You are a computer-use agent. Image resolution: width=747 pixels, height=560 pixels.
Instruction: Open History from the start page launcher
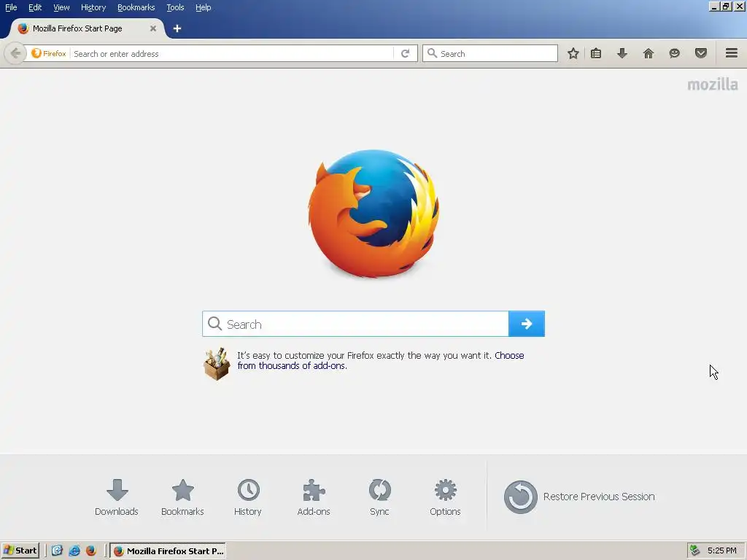point(248,497)
